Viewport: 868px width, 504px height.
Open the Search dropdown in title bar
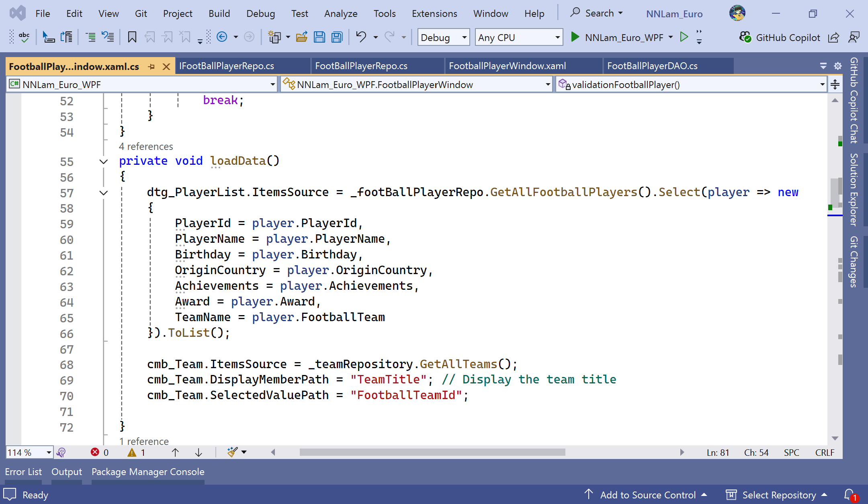[x=597, y=13]
